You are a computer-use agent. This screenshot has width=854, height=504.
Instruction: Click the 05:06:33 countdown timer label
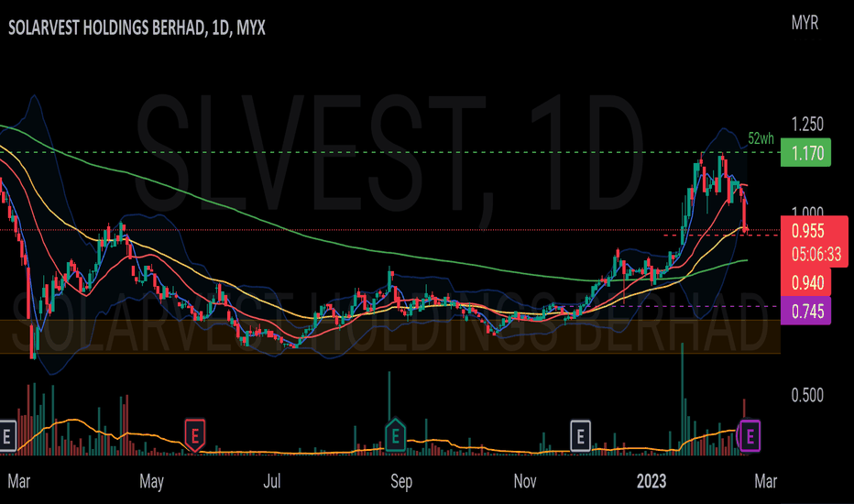[x=816, y=254]
